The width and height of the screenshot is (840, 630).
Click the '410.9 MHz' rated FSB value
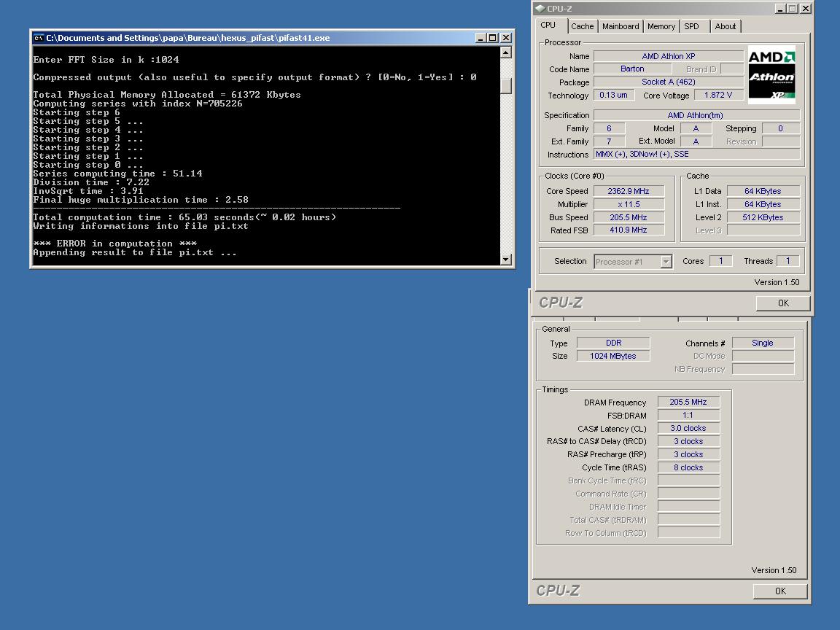[x=629, y=230]
